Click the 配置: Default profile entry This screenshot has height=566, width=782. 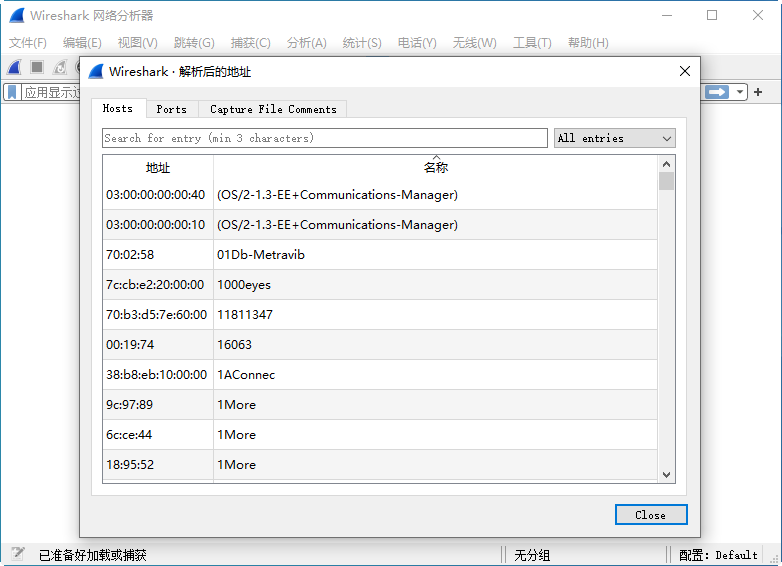click(718, 555)
